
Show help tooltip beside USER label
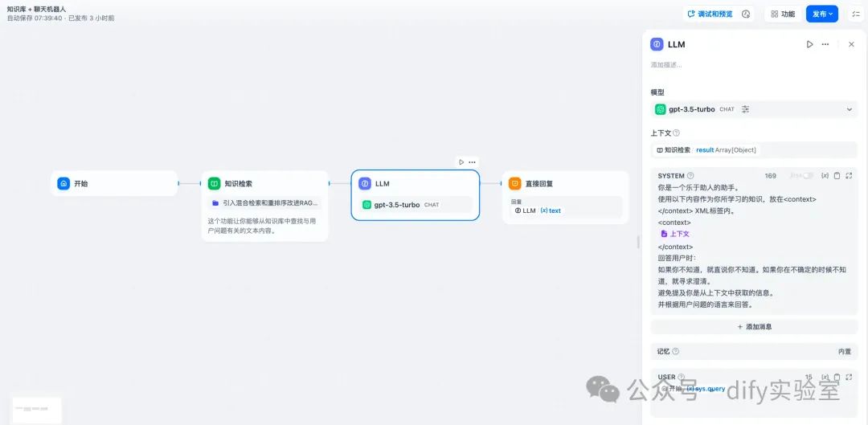pyautogui.click(x=682, y=377)
